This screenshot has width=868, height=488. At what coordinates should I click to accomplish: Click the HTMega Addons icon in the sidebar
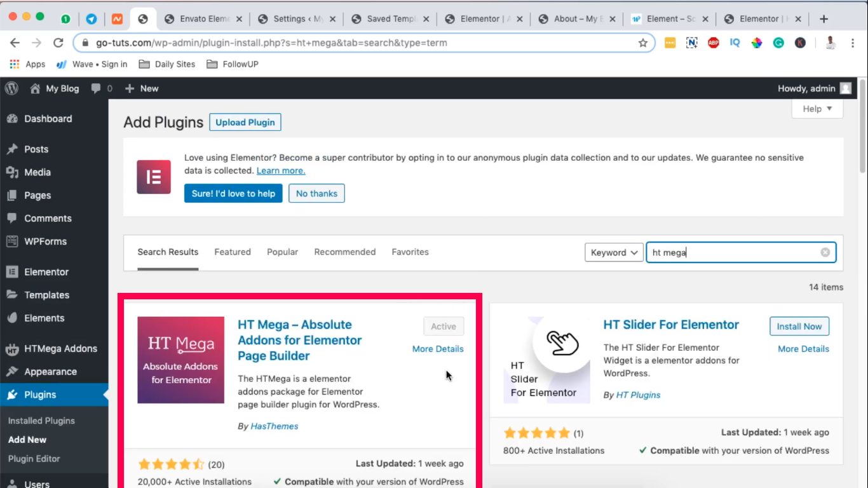click(12, 349)
